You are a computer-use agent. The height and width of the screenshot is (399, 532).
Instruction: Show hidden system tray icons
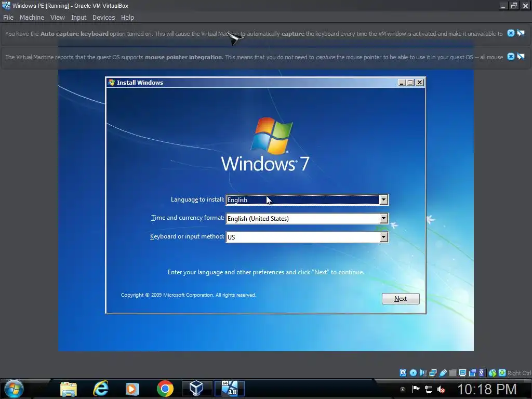(403, 389)
